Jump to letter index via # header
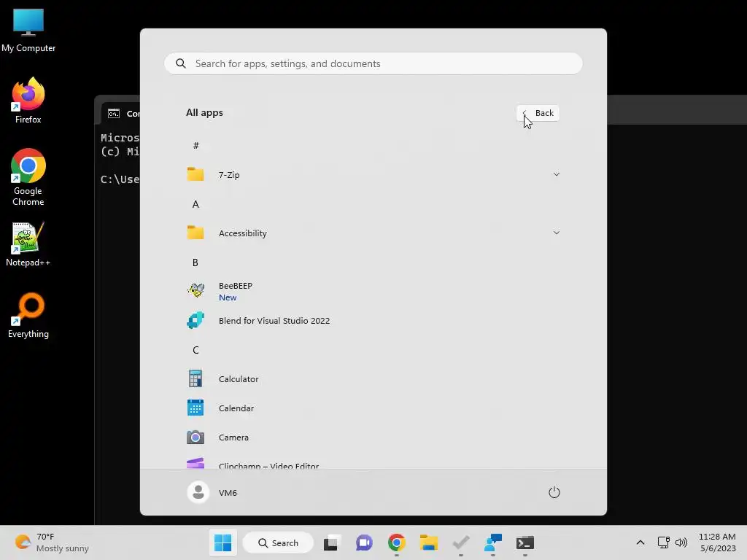This screenshot has height=560, width=747. point(196,145)
